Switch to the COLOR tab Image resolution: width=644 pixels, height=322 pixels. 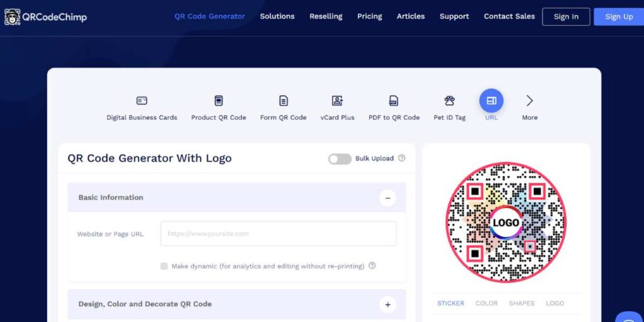click(487, 303)
